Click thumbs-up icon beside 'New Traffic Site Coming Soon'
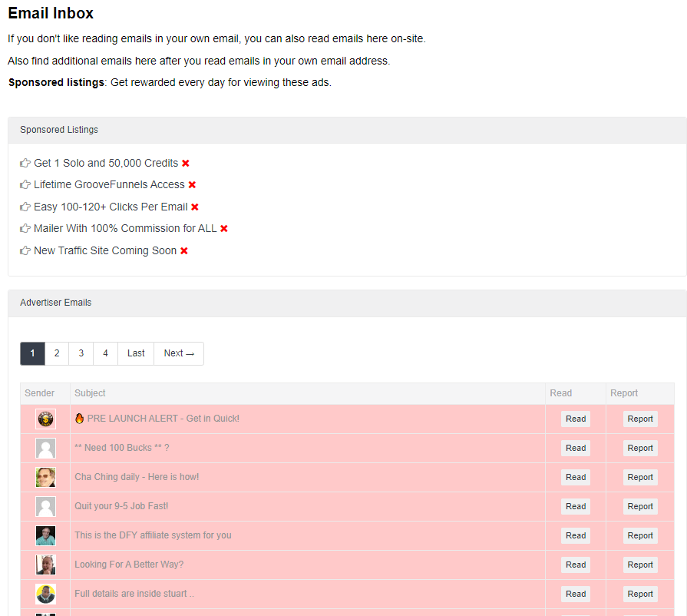The height and width of the screenshot is (616, 687). coord(25,250)
